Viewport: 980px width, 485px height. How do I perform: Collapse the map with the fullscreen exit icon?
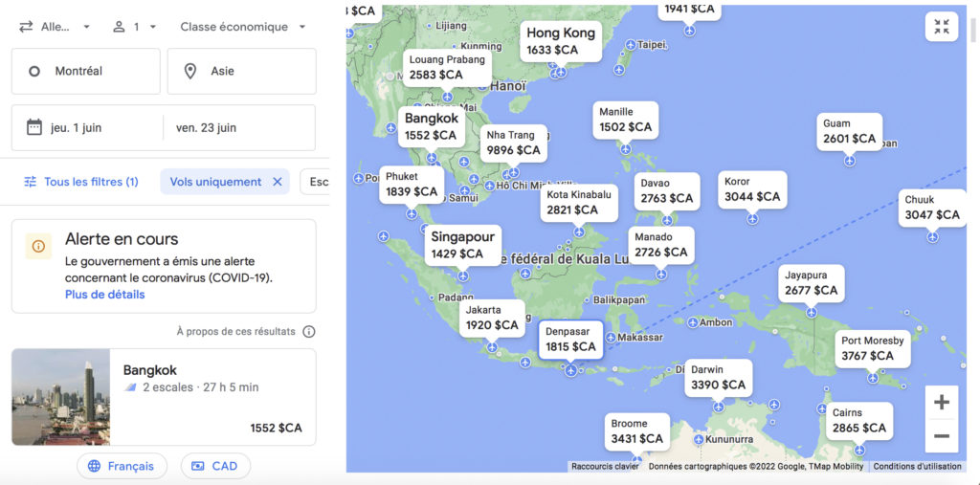(942, 27)
